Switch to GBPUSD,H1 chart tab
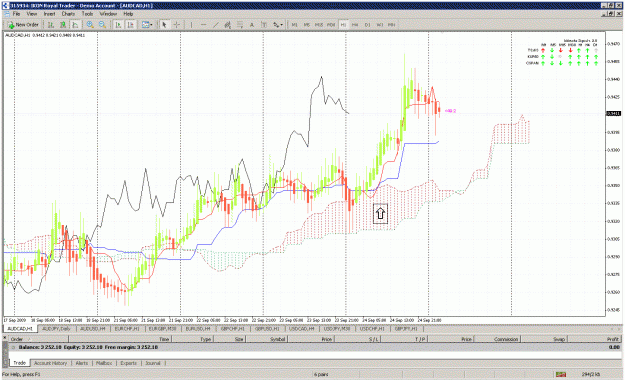 click(x=267, y=329)
